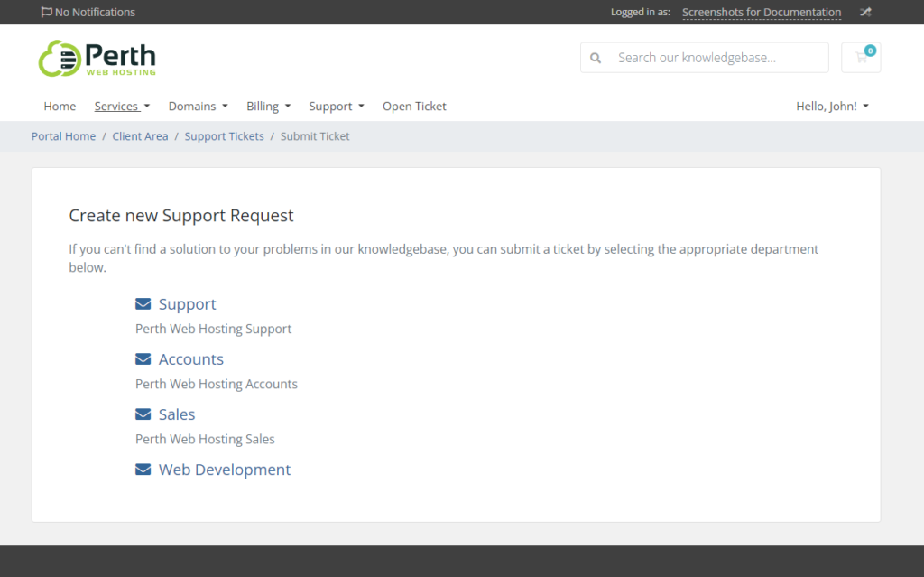
Task: Expand the Domains dropdown menu
Action: 198,107
